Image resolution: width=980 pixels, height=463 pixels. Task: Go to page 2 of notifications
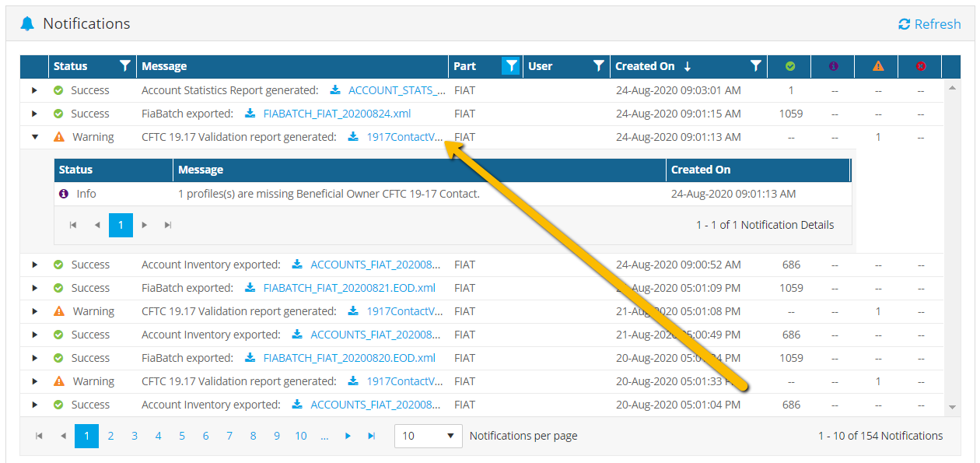pos(110,436)
